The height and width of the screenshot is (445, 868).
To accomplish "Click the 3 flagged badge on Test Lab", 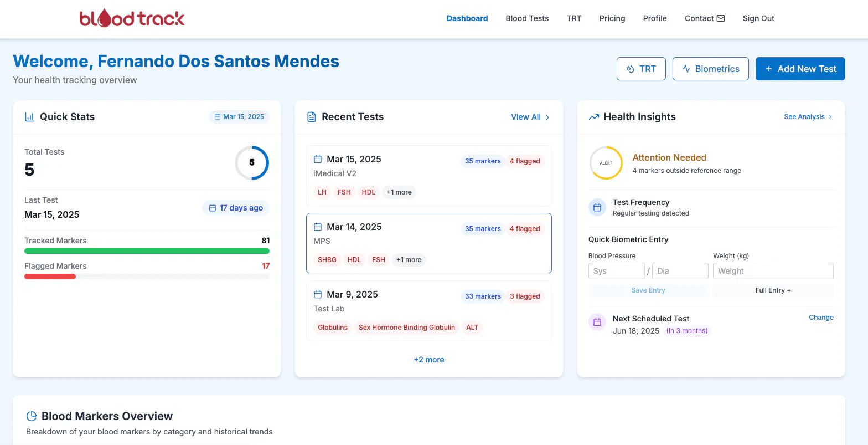I will click(x=525, y=296).
